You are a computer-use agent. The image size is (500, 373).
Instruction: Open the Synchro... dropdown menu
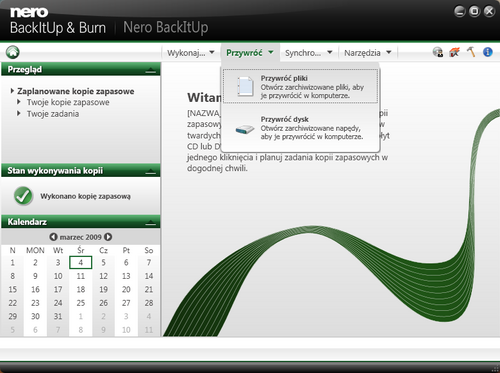(309, 53)
